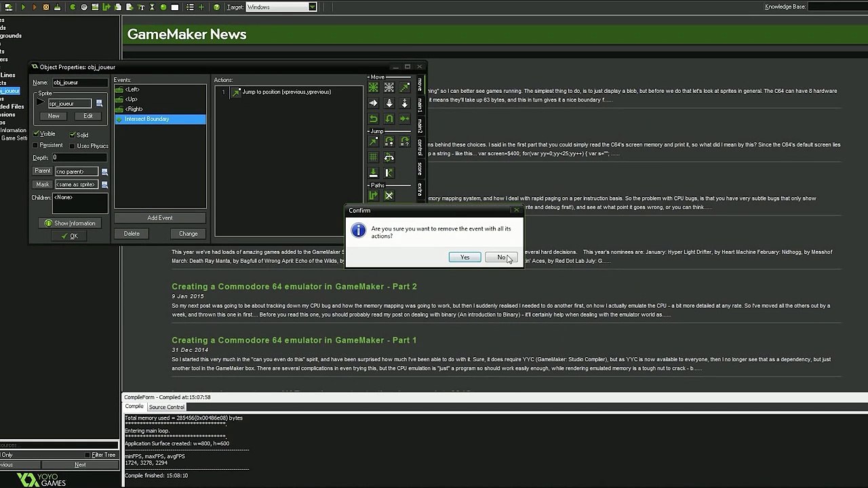Click the Wrap Screen action icon
This screenshot has width=868, height=488.
tap(389, 157)
